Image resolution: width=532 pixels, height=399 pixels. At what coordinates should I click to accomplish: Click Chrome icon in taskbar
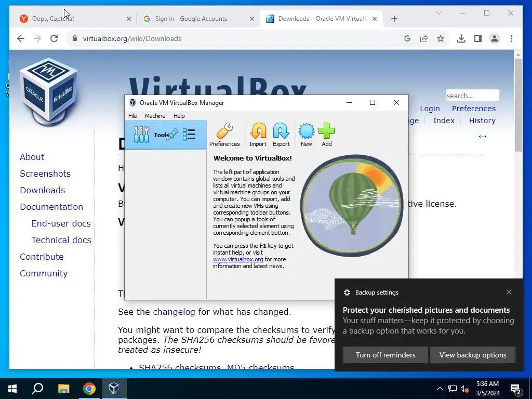[89, 389]
